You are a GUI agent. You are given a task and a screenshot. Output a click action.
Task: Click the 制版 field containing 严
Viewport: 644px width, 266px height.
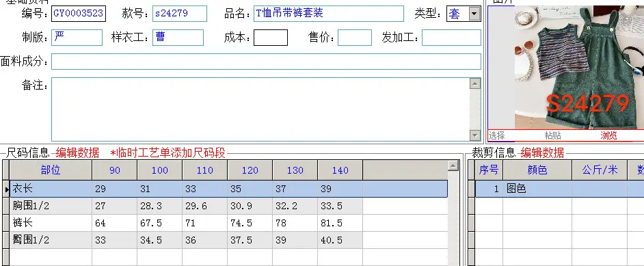point(77,38)
